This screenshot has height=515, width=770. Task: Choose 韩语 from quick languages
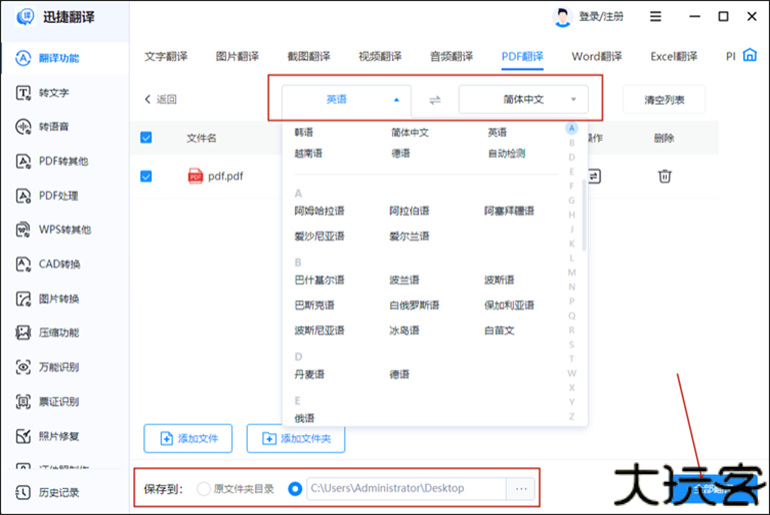coord(304,133)
